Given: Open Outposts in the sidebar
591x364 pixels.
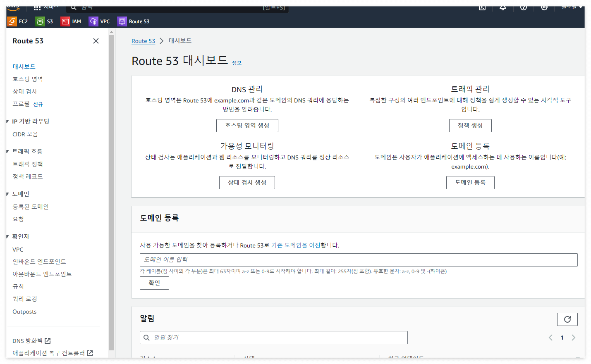Looking at the screenshot, I should pos(24,312).
